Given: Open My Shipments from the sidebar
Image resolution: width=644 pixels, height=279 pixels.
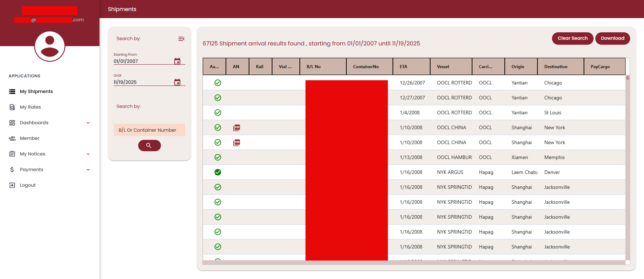Looking at the screenshot, I should click(x=36, y=91).
